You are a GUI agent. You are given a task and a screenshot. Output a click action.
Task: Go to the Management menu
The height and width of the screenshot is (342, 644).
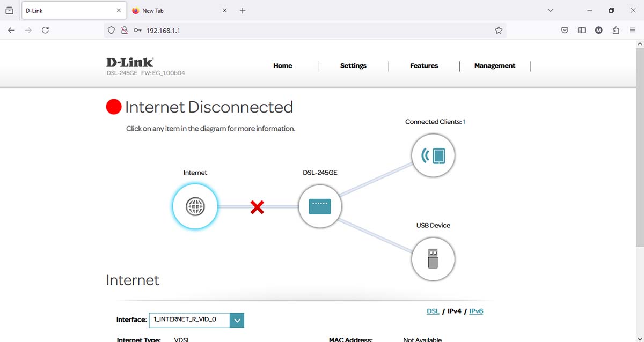(x=494, y=66)
